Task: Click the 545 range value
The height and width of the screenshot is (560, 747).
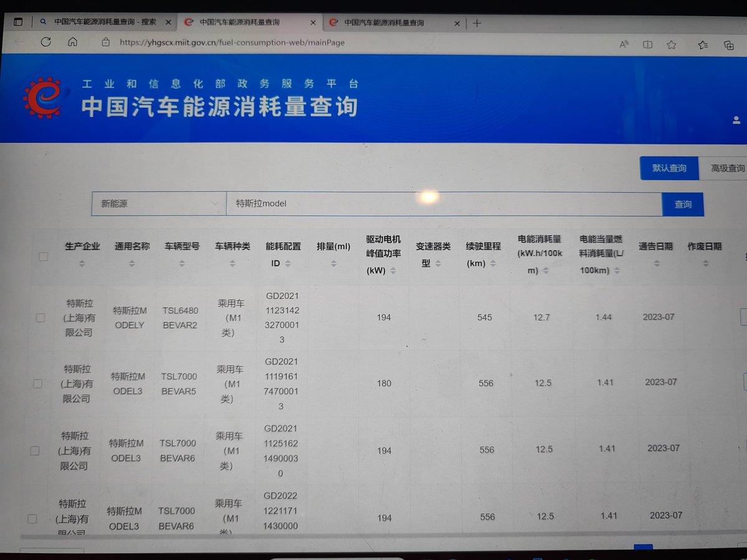Action: click(x=485, y=317)
